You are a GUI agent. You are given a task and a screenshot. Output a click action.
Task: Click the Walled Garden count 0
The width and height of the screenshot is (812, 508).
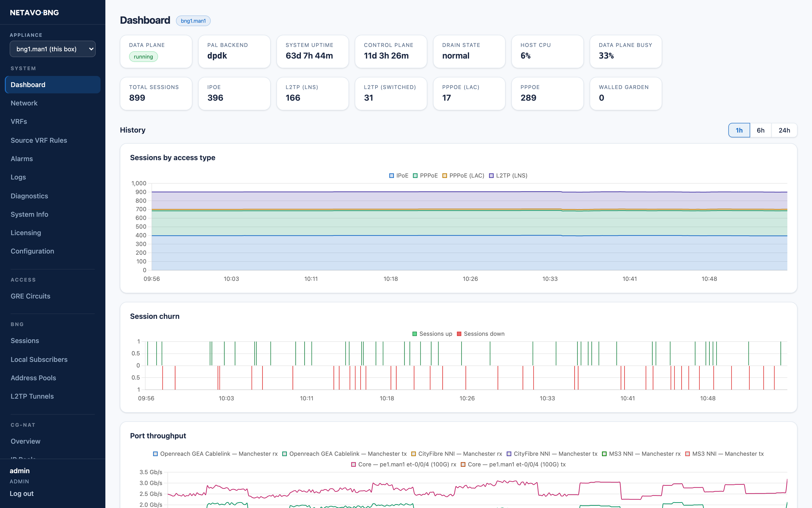pyautogui.click(x=602, y=98)
